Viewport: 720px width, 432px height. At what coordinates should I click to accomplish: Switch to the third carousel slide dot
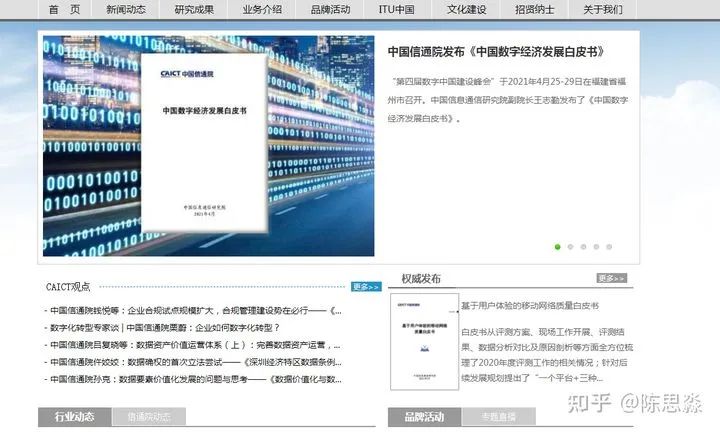pyautogui.click(x=583, y=247)
